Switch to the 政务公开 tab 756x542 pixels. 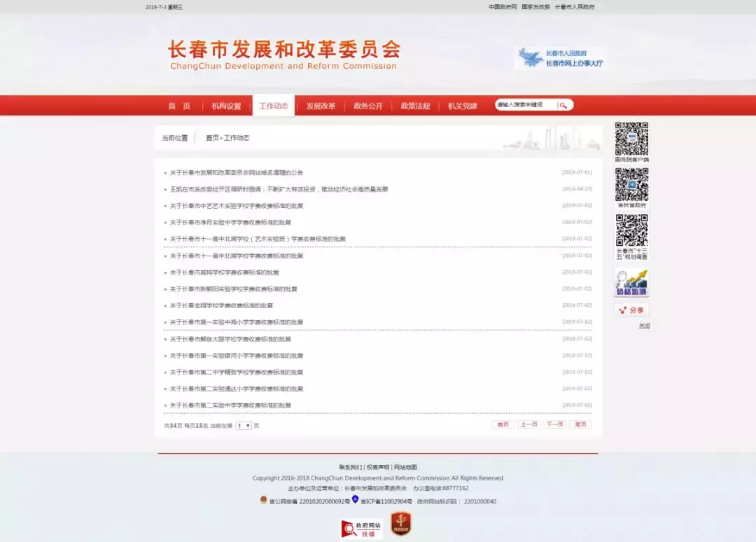(368, 105)
